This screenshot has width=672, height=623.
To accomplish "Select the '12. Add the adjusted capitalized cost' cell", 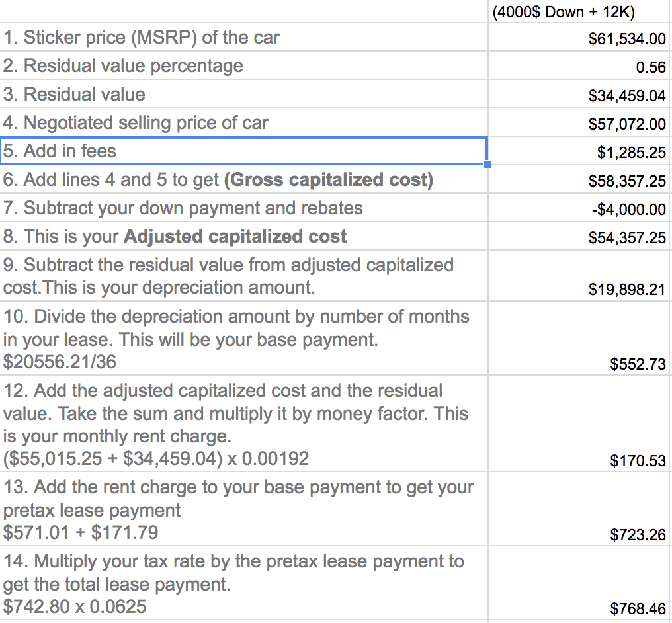I will tap(244, 424).
